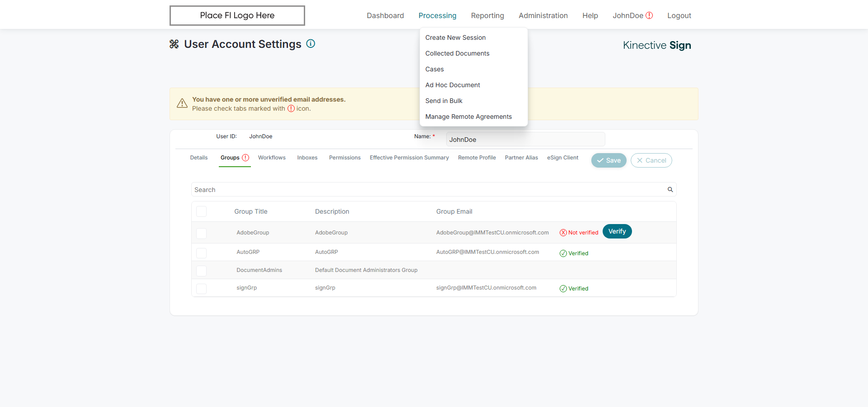Open the Inboxes tab
868x407 pixels.
coord(307,158)
